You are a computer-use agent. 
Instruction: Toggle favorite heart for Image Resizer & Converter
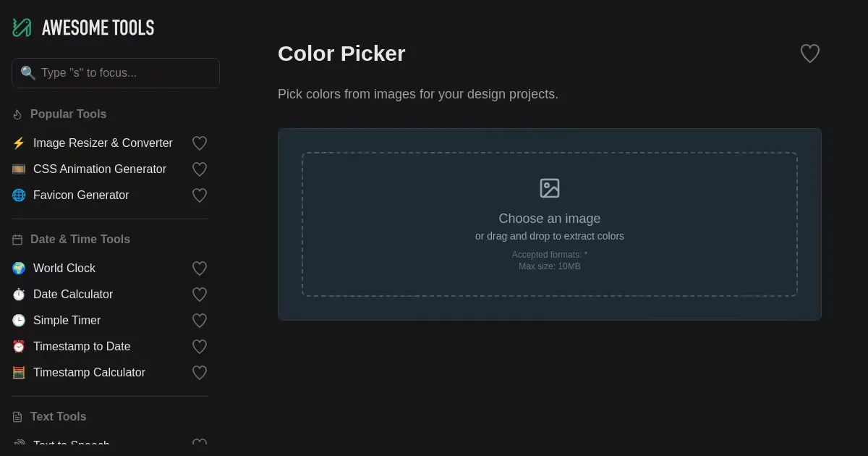[200, 143]
